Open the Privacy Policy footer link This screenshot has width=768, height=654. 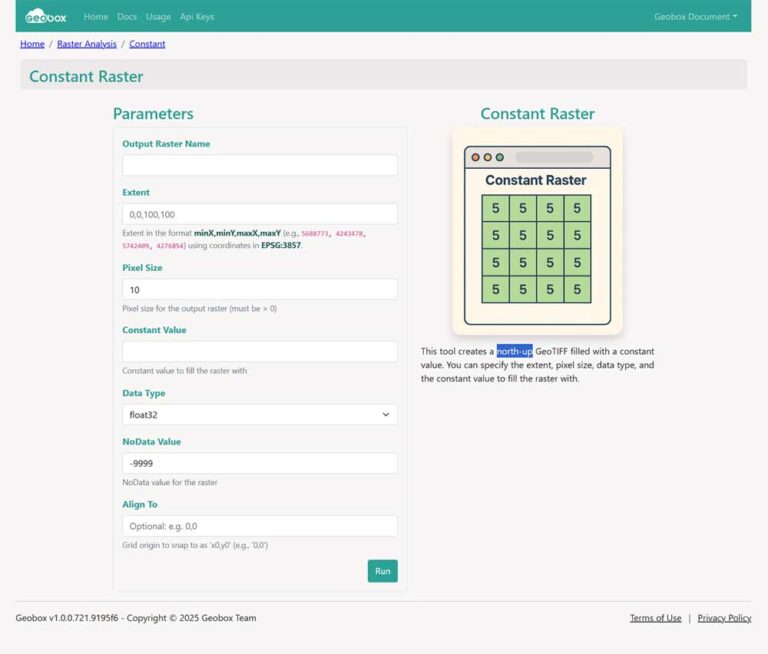pyautogui.click(x=724, y=618)
